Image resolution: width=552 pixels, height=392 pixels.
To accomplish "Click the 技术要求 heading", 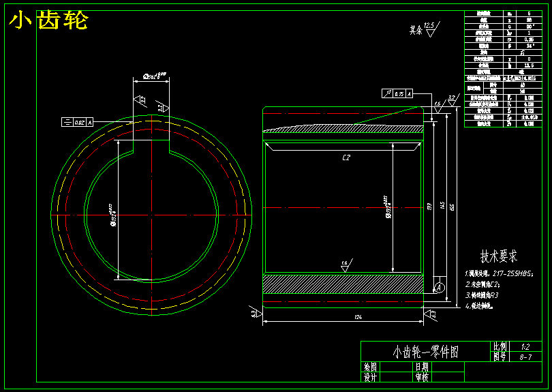I will pos(499,256).
